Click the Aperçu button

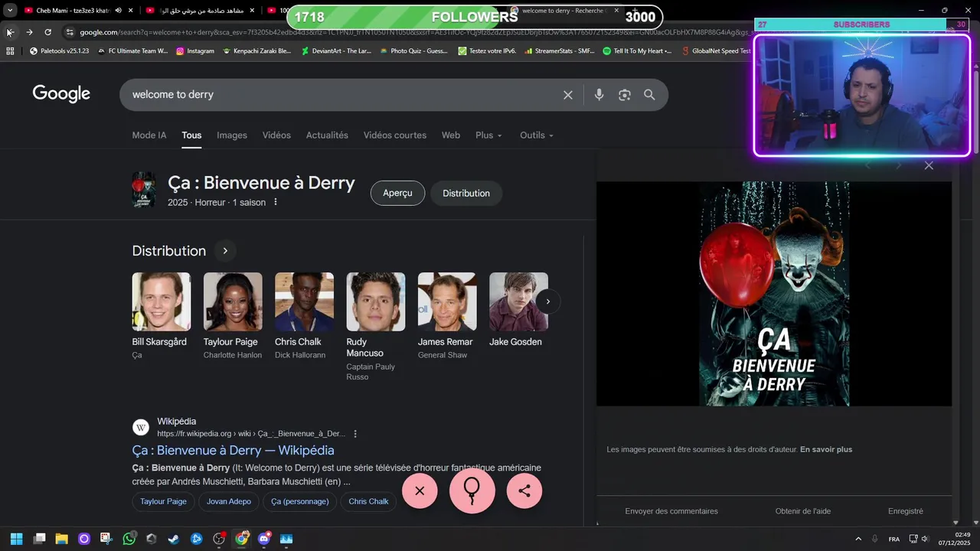[x=397, y=193]
